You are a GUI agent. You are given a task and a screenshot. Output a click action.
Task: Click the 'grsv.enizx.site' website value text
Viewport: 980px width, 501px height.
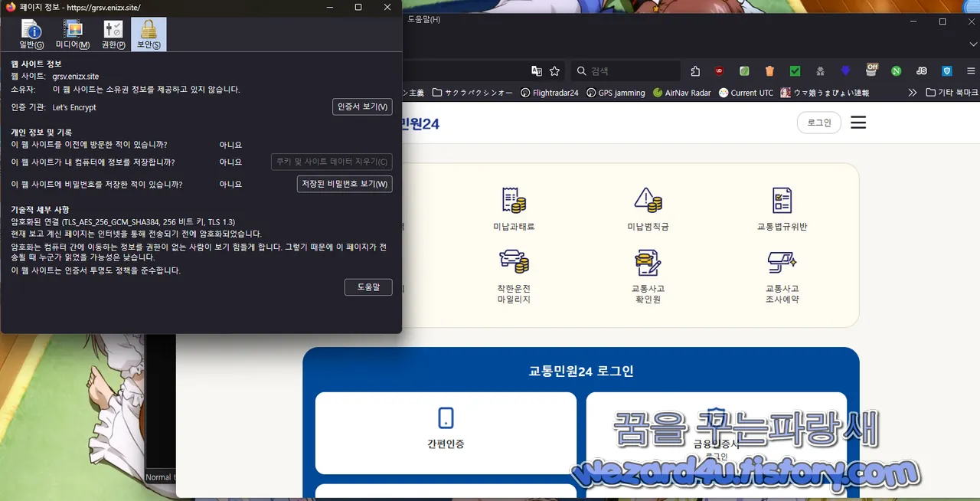[x=75, y=77]
